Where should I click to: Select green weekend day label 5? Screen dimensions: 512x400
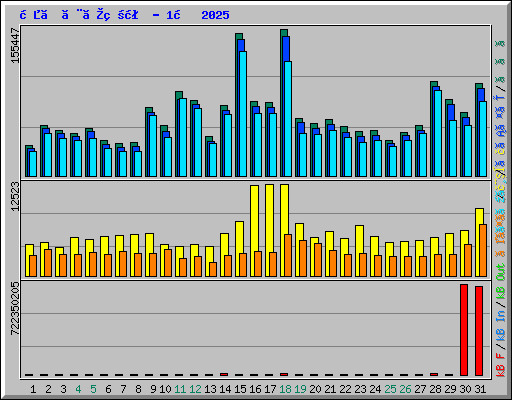pyautogui.click(x=93, y=389)
